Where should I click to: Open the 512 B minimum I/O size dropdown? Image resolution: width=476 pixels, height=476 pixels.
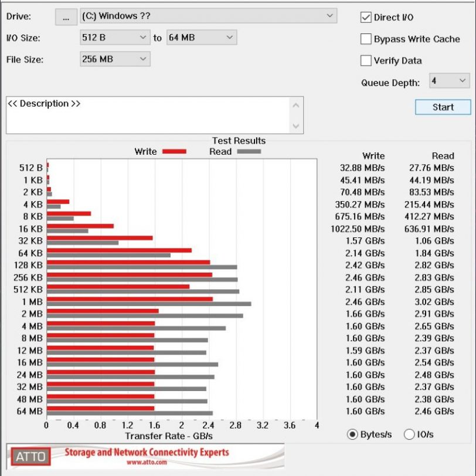(115, 38)
